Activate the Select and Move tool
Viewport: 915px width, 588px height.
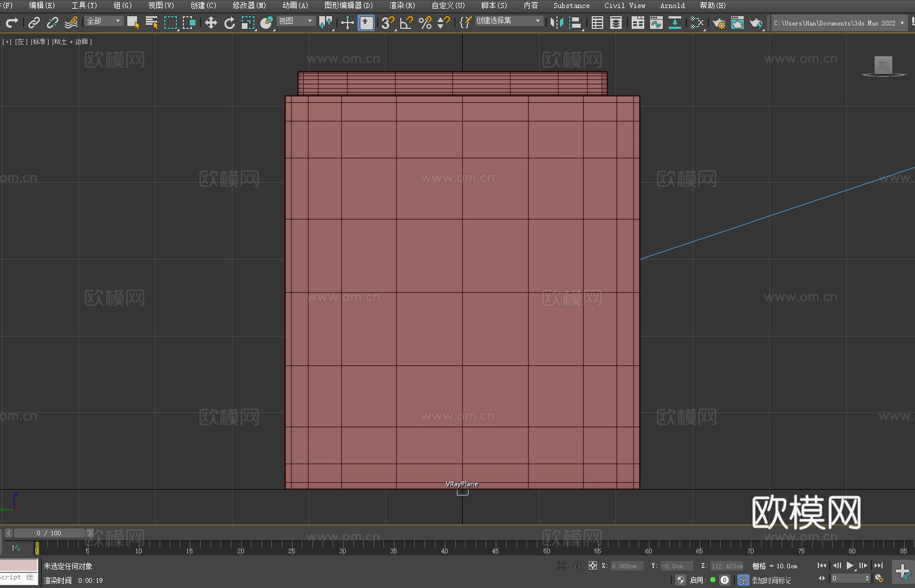[211, 23]
